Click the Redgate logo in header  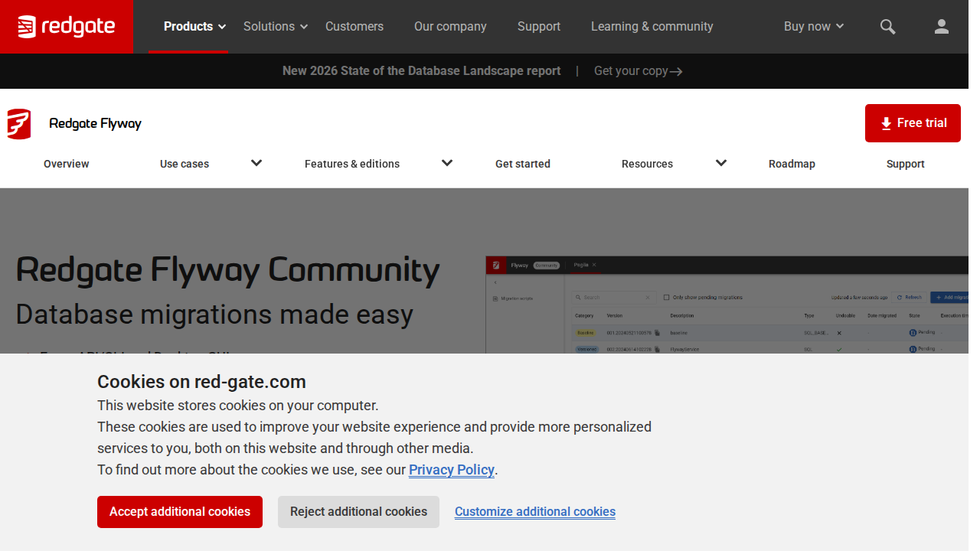pos(67,27)
